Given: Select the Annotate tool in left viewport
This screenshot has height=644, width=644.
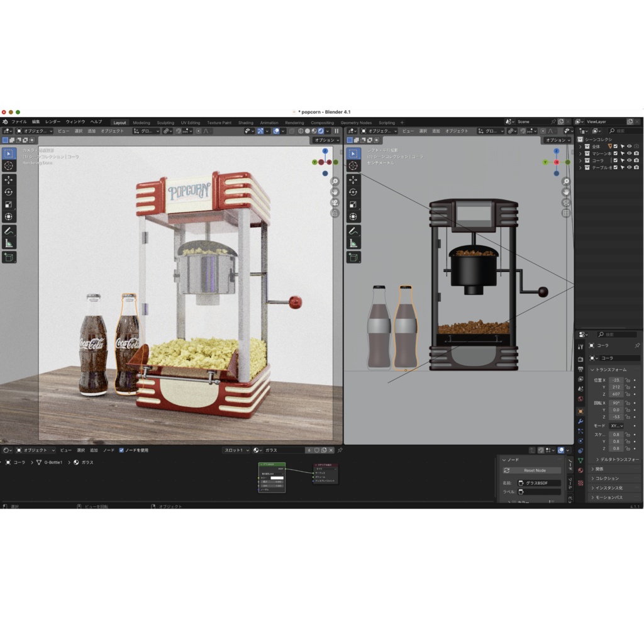Looking at the screenshot, I should tap(9, 231).
